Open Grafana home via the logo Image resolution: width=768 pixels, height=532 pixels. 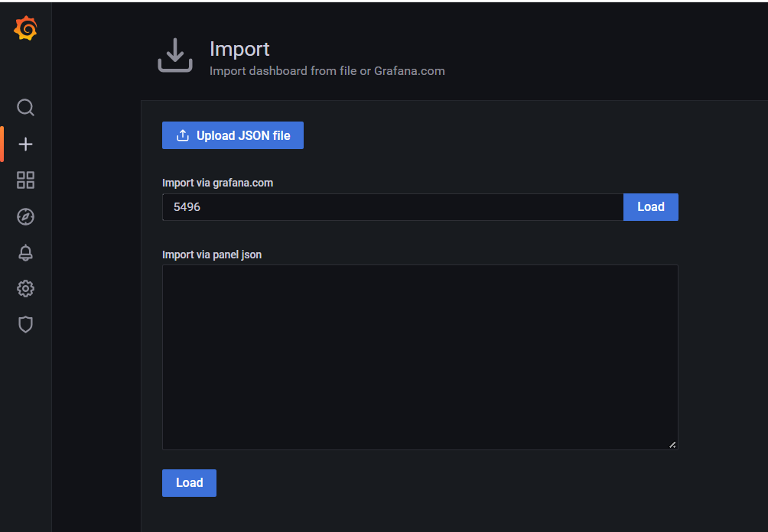25,28
